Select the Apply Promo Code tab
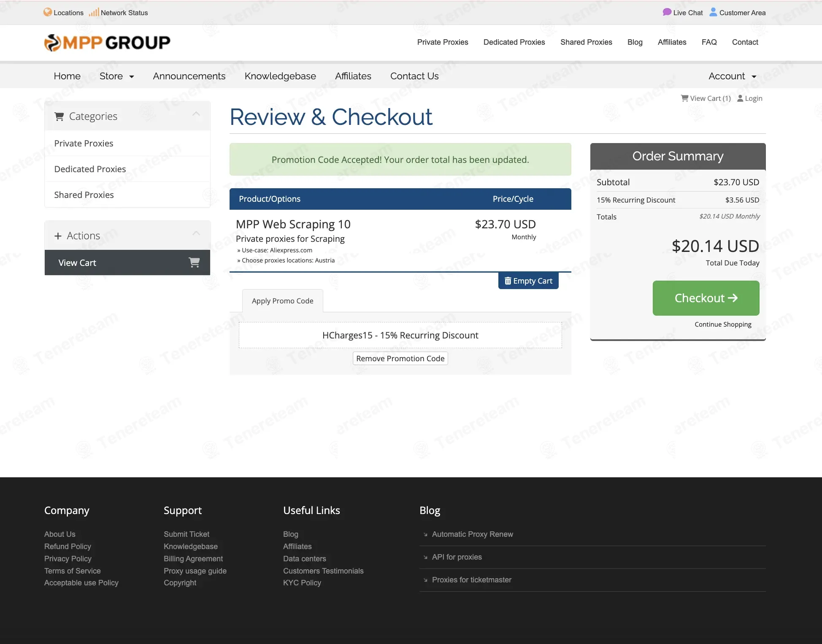This screenshot has height=644, width=822. click(283, 301)
